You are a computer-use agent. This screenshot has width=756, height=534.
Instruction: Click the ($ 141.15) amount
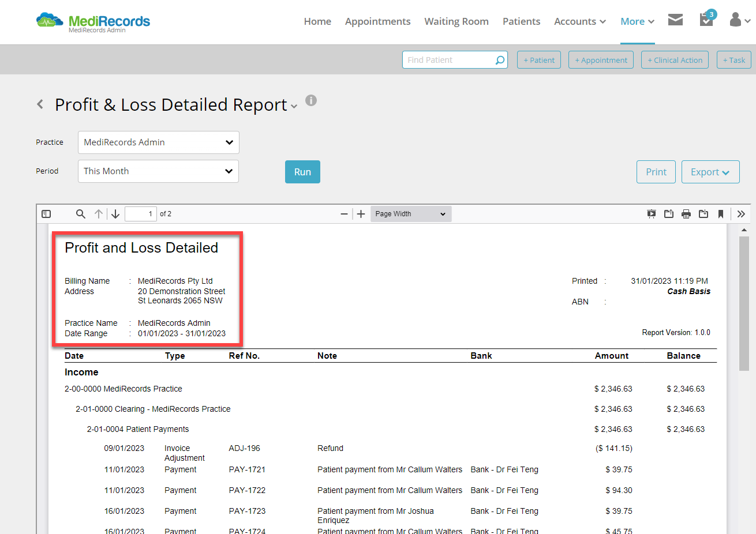pos(614,448)
